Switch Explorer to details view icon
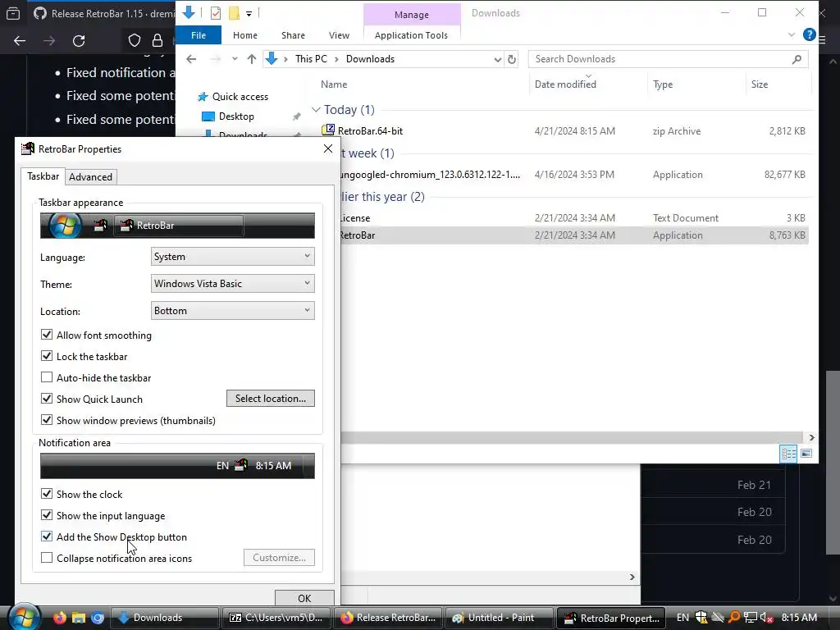 tap(788, 454)
